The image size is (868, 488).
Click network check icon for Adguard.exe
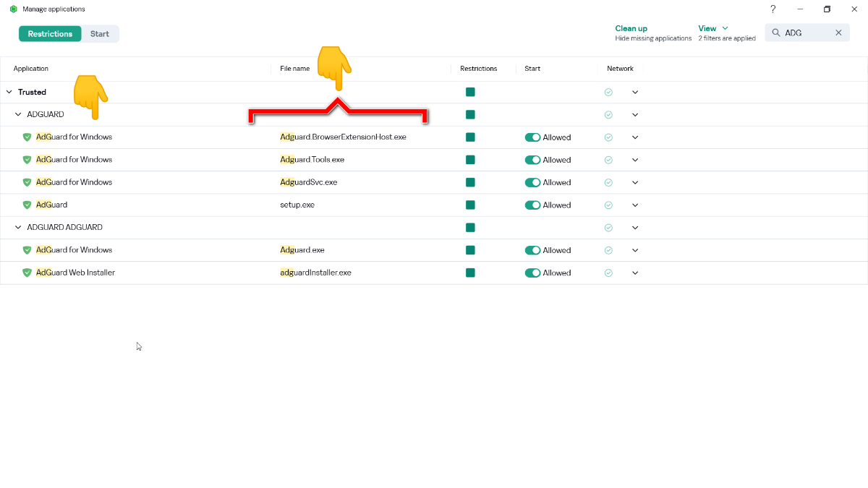click(x=608, y=250)
